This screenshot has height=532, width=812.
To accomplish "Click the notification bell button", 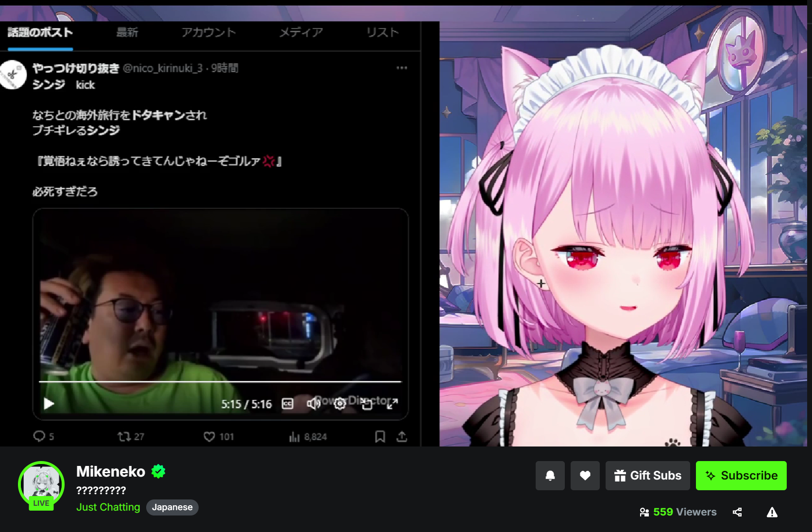I will 550,475.
